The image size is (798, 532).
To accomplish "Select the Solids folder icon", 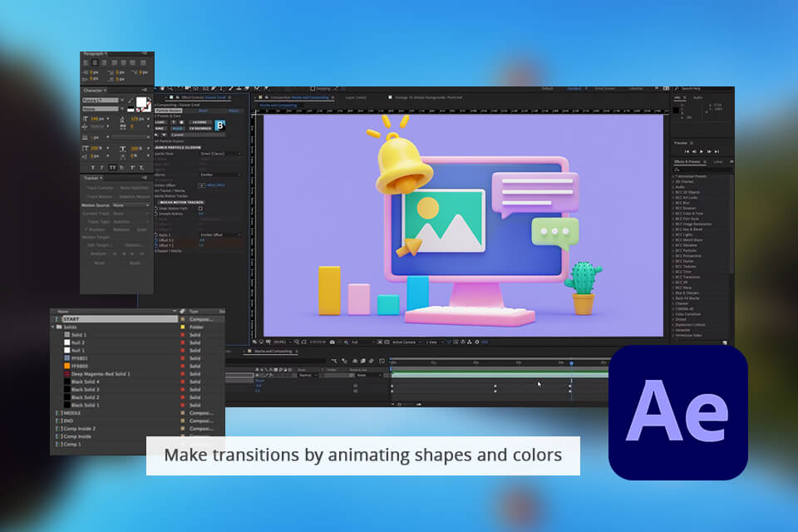I will pos(59,327).
